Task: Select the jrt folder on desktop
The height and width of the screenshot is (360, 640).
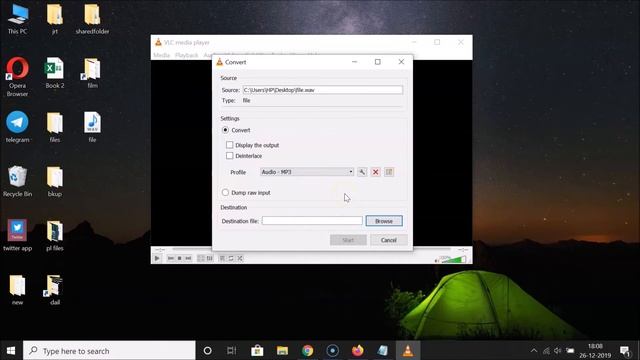Action: click(55, 20)
